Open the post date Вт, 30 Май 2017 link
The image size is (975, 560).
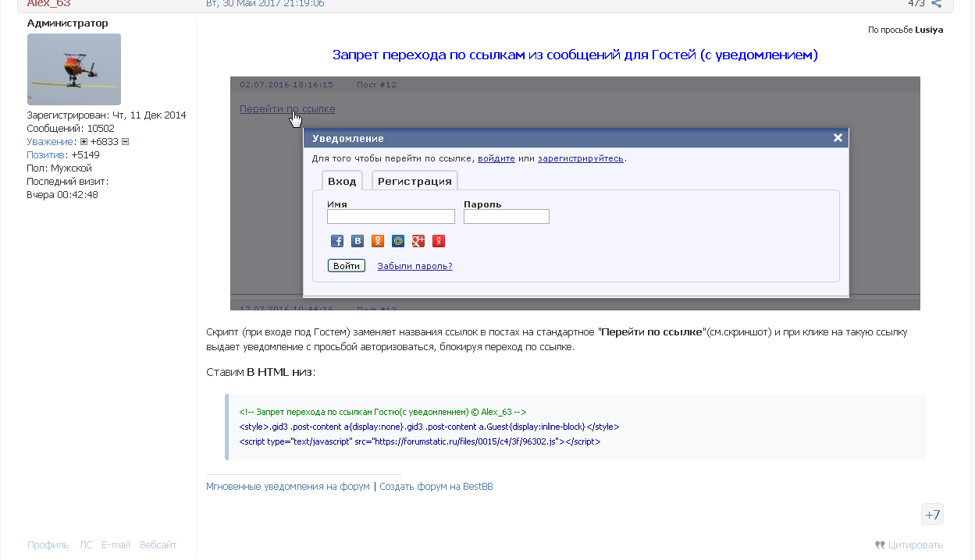(265, 4)
